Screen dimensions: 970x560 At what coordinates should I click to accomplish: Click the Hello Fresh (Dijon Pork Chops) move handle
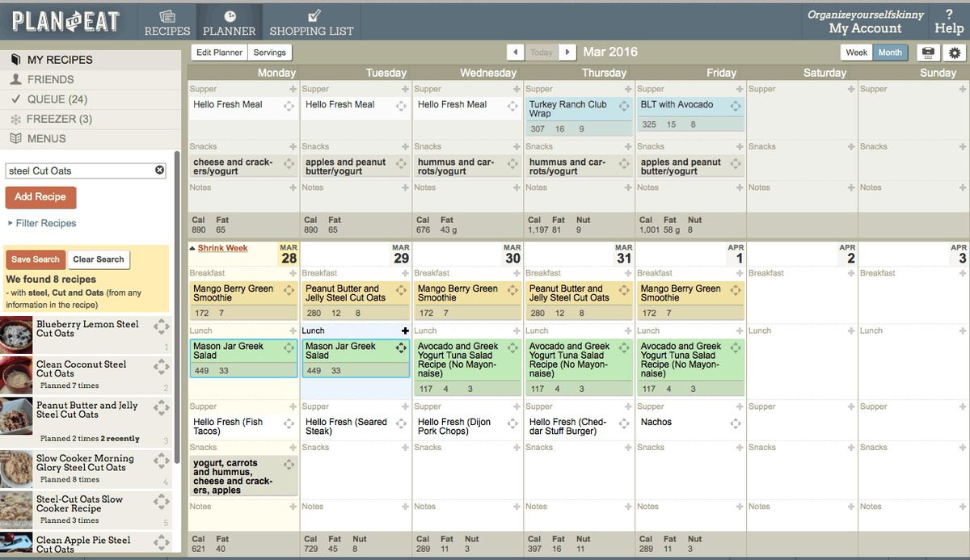512,423
